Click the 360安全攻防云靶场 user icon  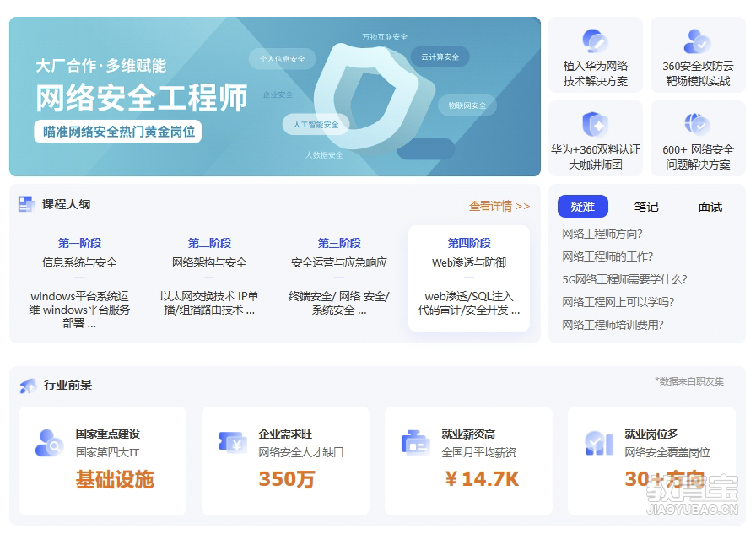697,40
